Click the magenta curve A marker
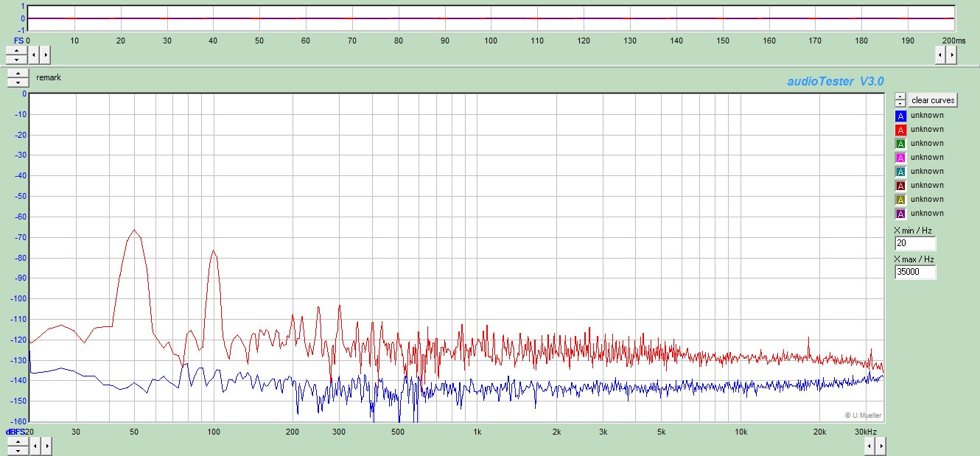This screenshot has height=456, width=980. click(x=900, y=158)
